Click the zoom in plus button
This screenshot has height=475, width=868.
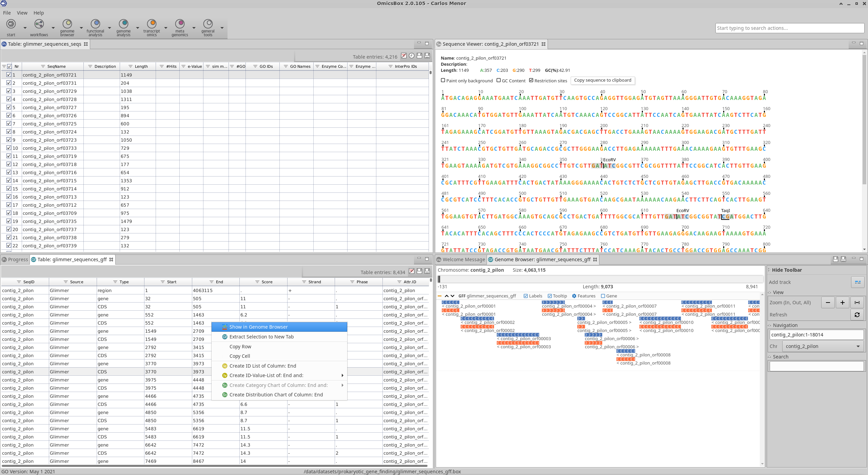coord(842,303)
